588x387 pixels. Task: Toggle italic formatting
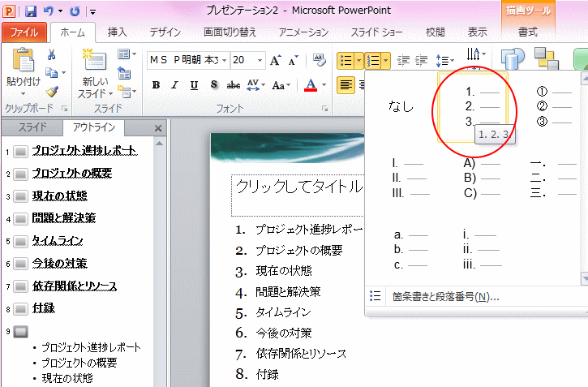pyautogui.click(x=174, y=85)
